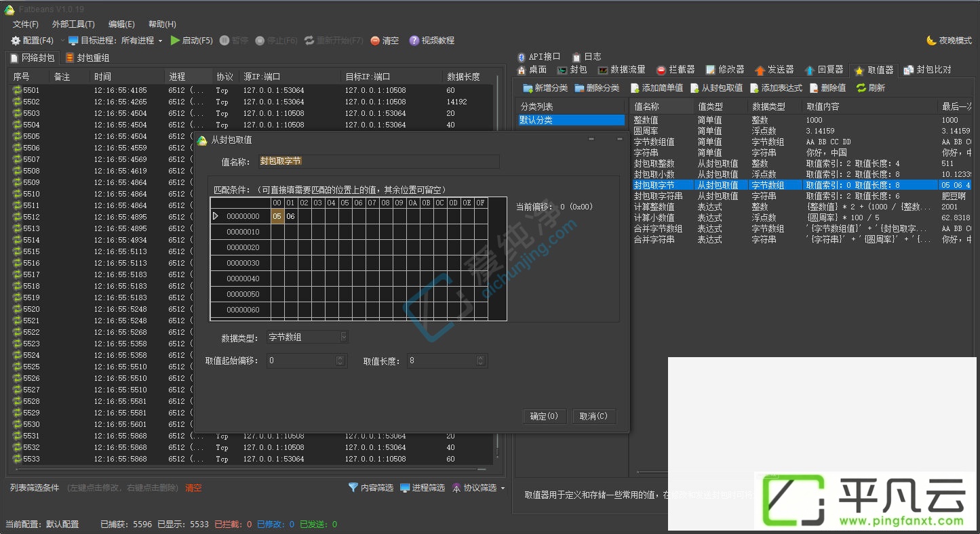
Task: Click the green Start (启动) play icon
Action: pos(175,41)
